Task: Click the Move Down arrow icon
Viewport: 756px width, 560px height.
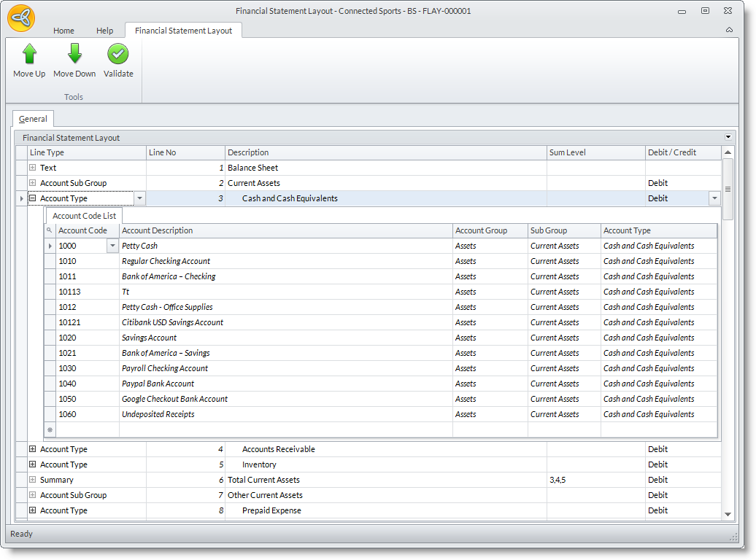Action: (x=74, y=55)
